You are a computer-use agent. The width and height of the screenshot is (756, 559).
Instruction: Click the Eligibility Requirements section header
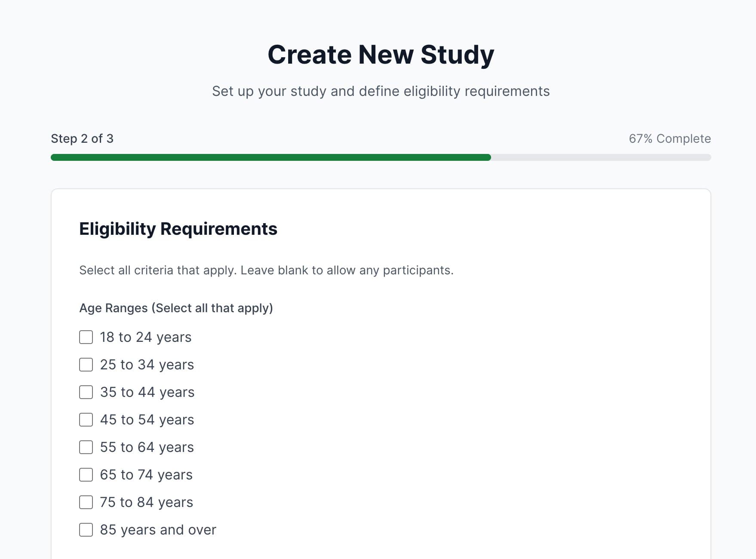click(x=178, y=229)
